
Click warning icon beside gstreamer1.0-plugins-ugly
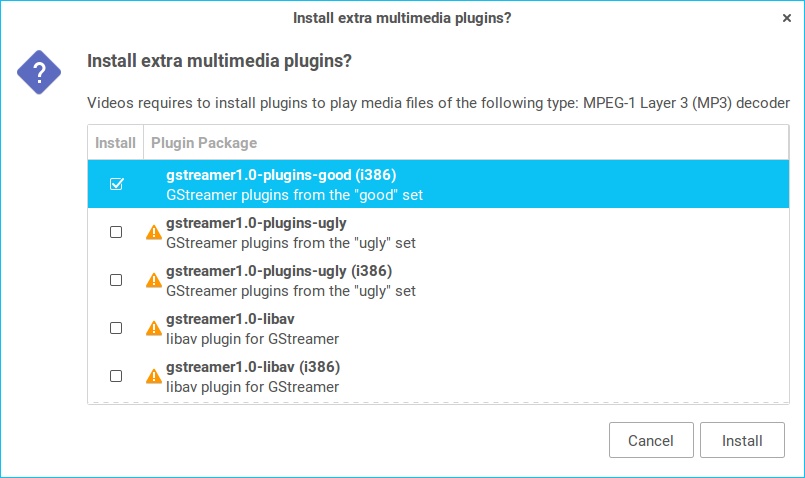pos(153,232)
